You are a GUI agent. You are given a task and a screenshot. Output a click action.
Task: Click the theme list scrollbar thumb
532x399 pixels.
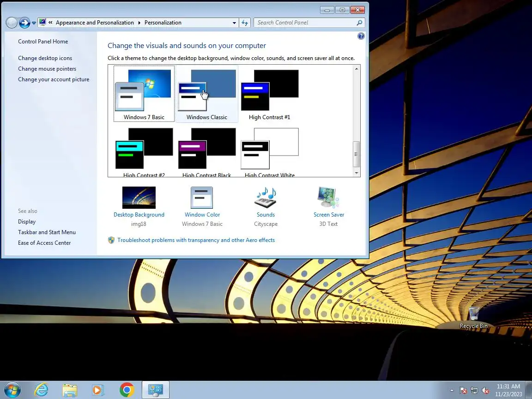coord(356,154)
